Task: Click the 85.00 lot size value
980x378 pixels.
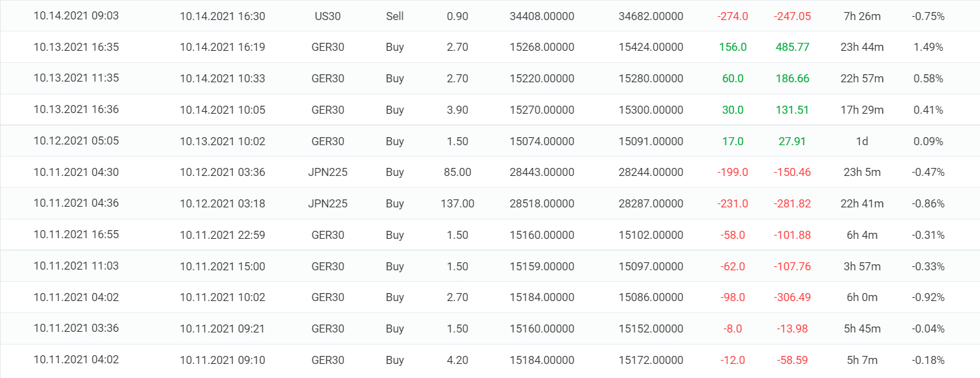Action: [x=457, y=172]
